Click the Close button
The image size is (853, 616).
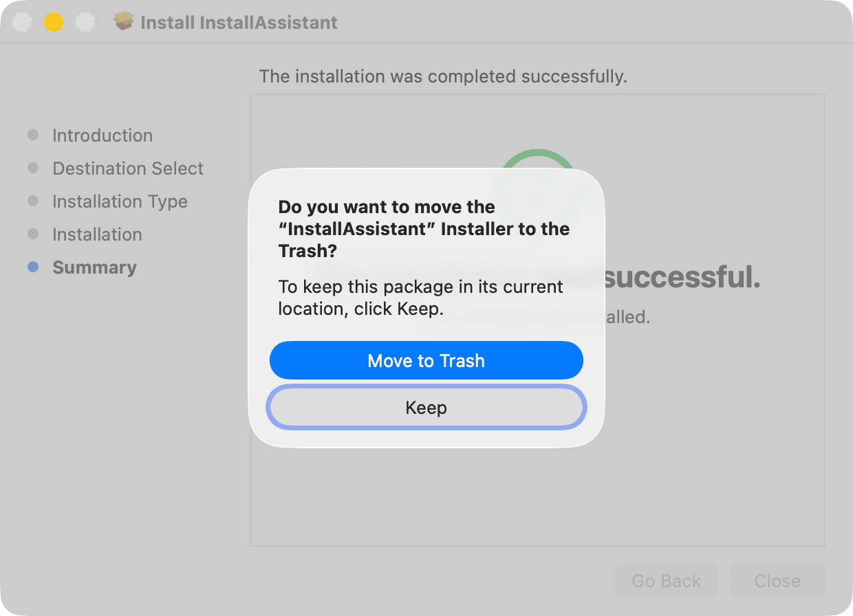[x=777, y=580]
